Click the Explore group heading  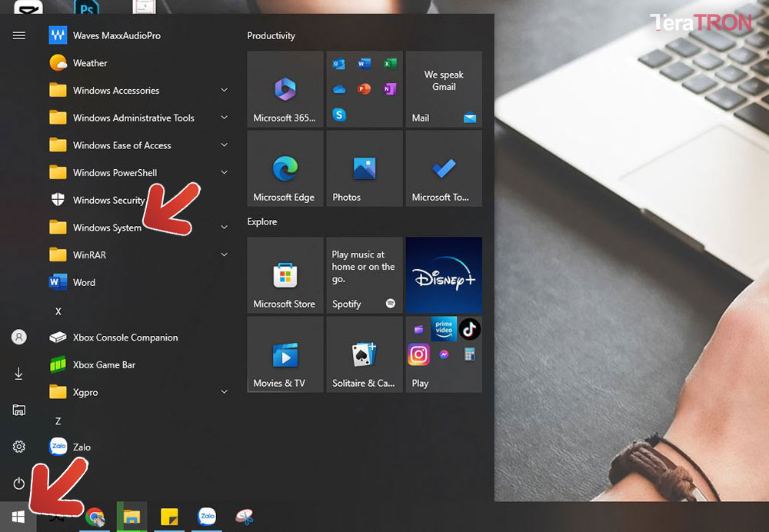point(262,221)
